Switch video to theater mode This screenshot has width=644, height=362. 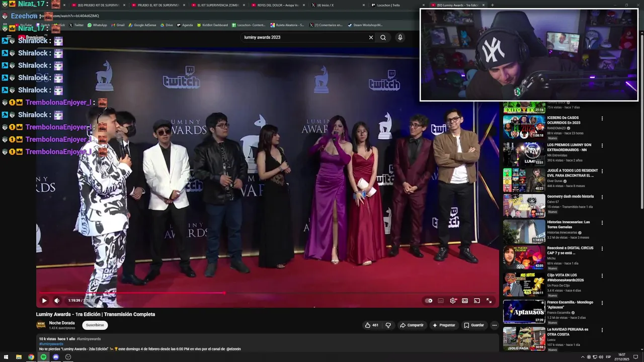[x=465, y=301]
